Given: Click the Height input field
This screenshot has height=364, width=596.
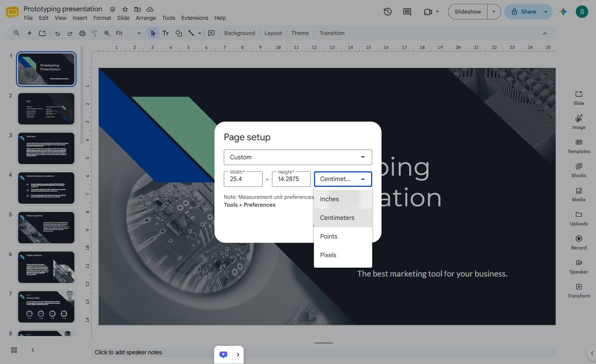Looking at the screenshot, I should pyautogui.click(x=291, y=179).
